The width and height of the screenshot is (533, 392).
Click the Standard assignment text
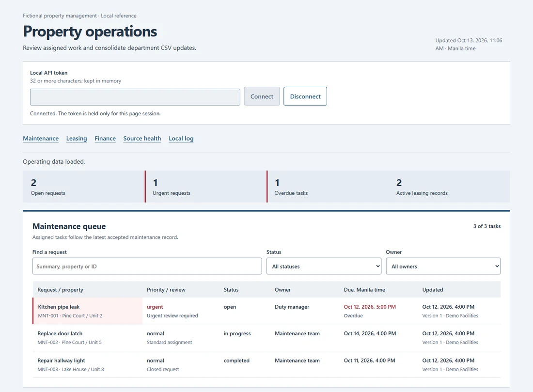coord(169,343)
